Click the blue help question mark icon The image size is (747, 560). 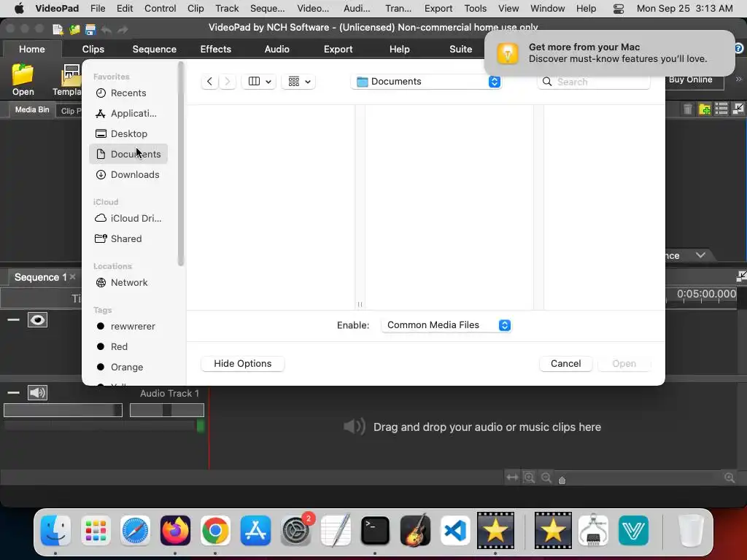click(x=739, y=48)
